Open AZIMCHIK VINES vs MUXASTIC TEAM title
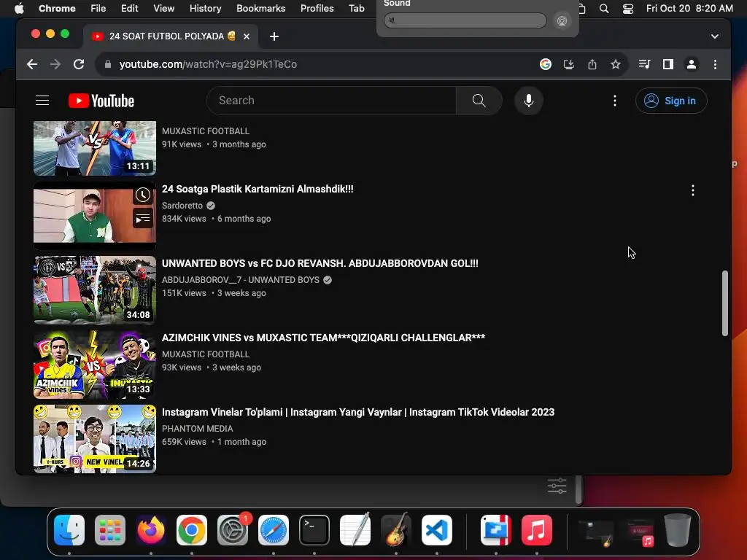This screenshot has height=560, width=747. pyautogui.click(x=323, y=338)
